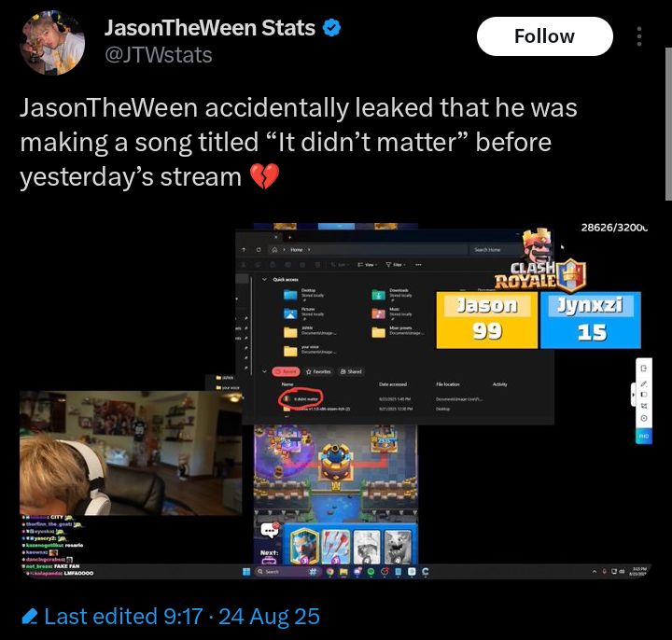Screen dimensions: 672x640
Task: Click the Windows Start icon in the taskbar
Action: (246, 572)
